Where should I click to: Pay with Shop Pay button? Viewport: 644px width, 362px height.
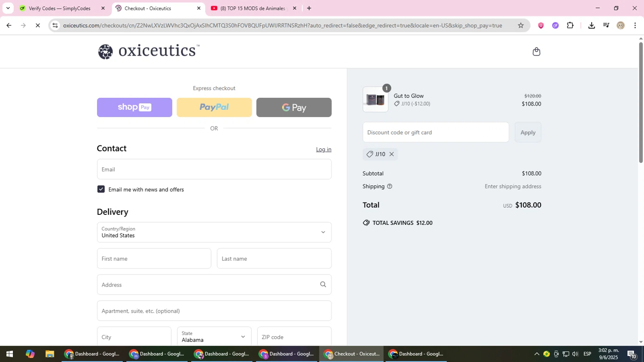coord(134,107)
